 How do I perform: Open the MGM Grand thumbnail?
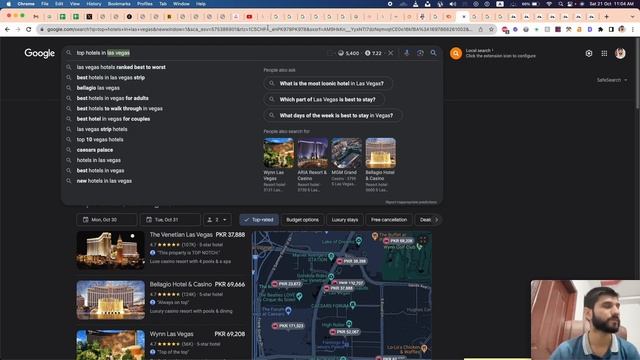[x=347, y=153]
